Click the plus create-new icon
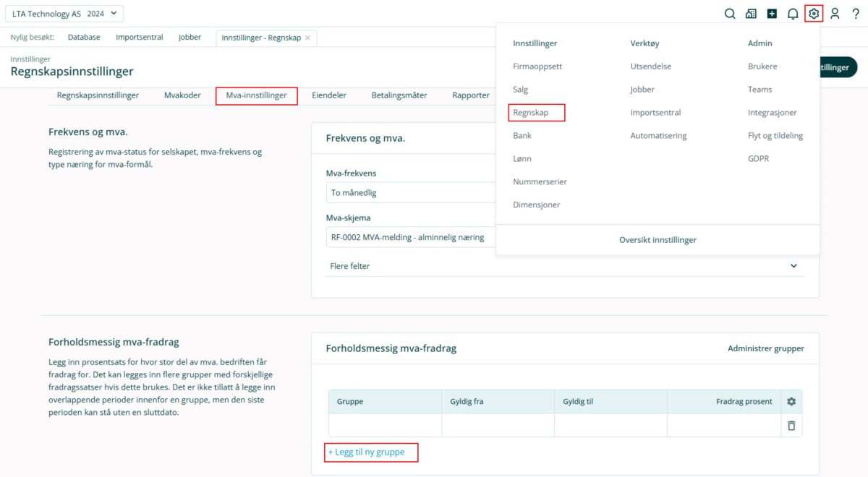 point(772,14)
